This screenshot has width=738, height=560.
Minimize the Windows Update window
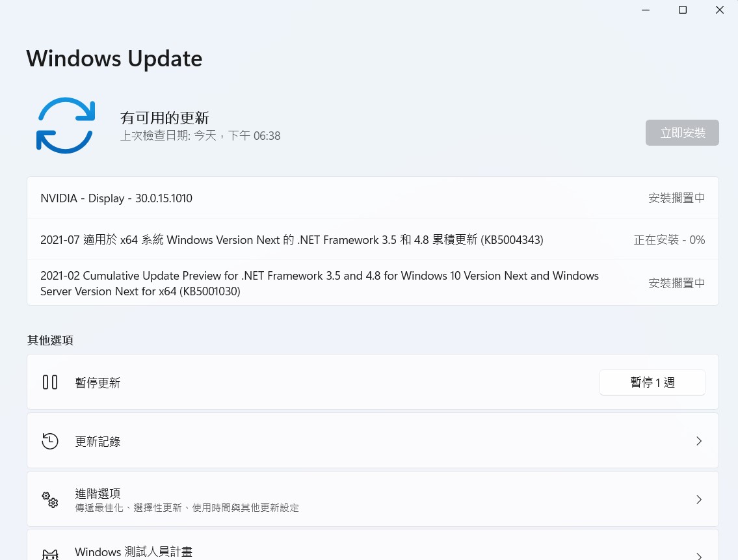(646, 10)
